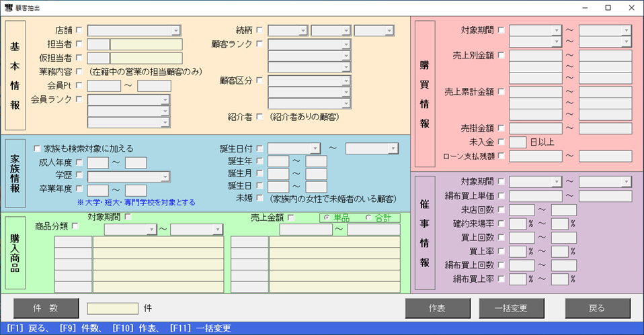
Task: Open the first 続柄 dropdown
Action: click(x=303, y=30)
